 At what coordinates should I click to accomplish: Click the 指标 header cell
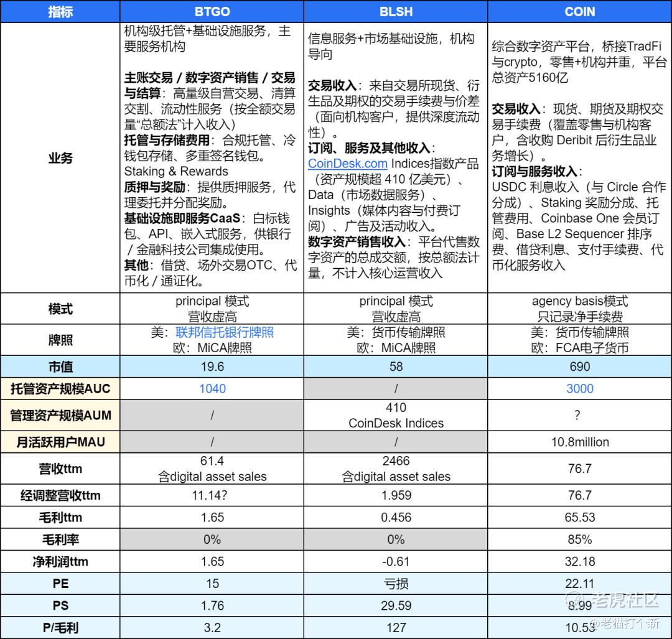(x=60, y=12)
